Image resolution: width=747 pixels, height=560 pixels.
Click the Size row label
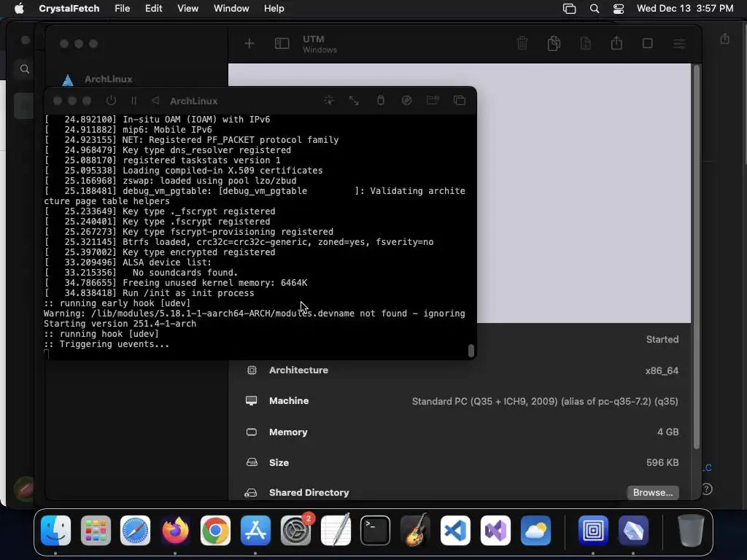point(279,462)
